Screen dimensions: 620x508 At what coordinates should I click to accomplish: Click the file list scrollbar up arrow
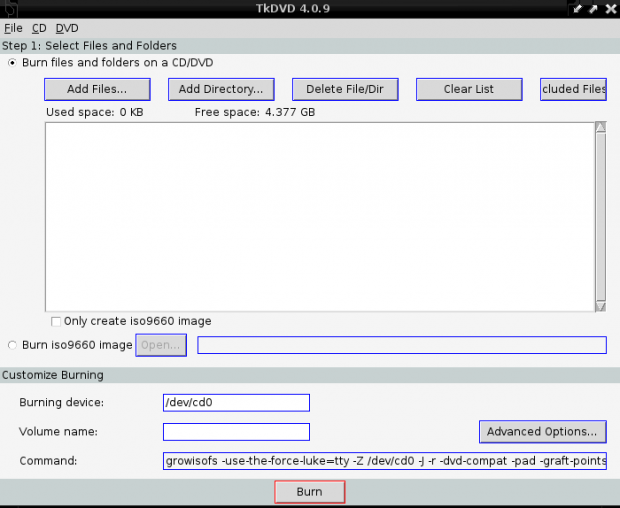pyautogui.click(x=601, y=127)
